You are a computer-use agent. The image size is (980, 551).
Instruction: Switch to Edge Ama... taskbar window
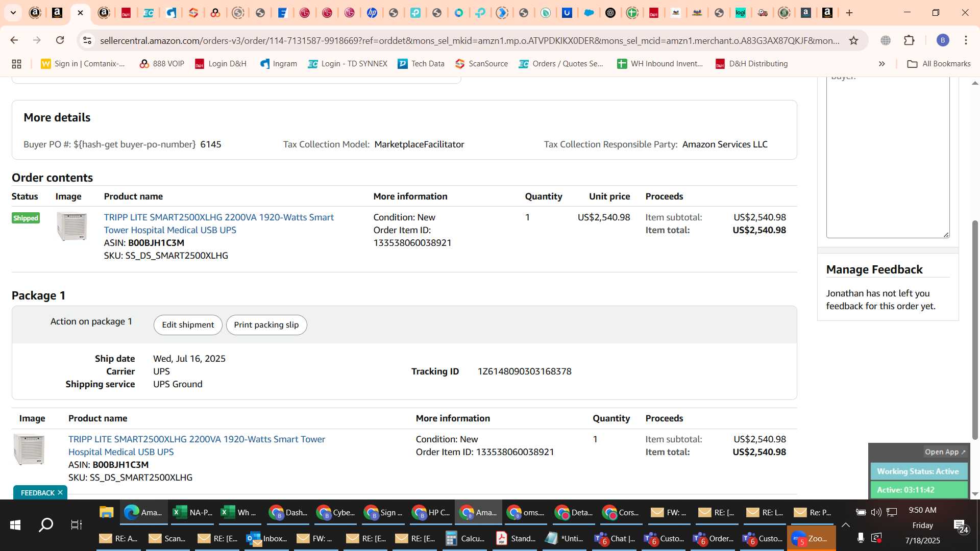click(144, 512)
